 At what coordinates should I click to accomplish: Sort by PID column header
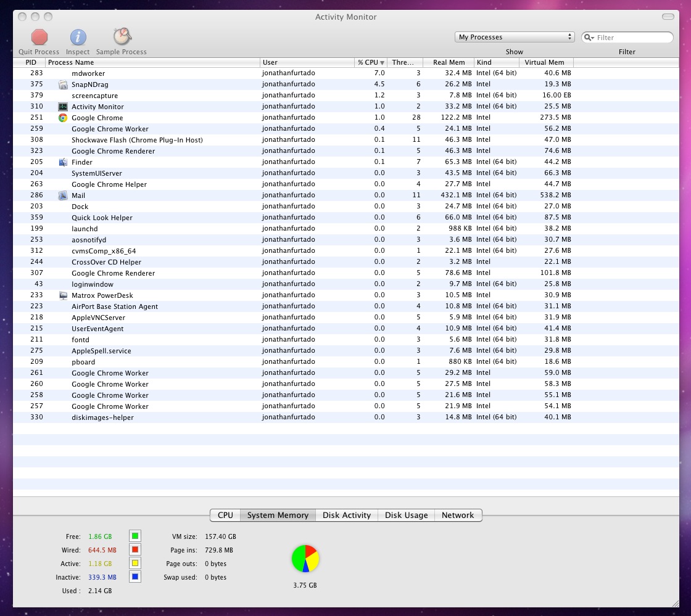pos(30,62)
